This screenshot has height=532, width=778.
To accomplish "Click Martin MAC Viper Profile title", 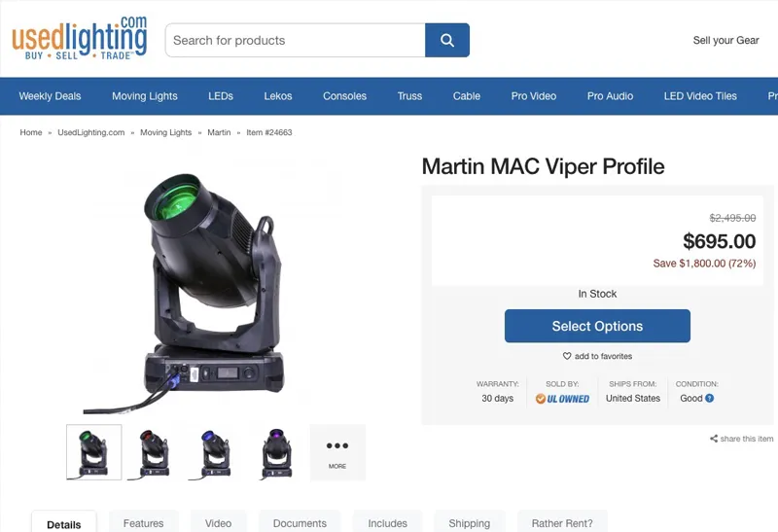I will (543, 166).
